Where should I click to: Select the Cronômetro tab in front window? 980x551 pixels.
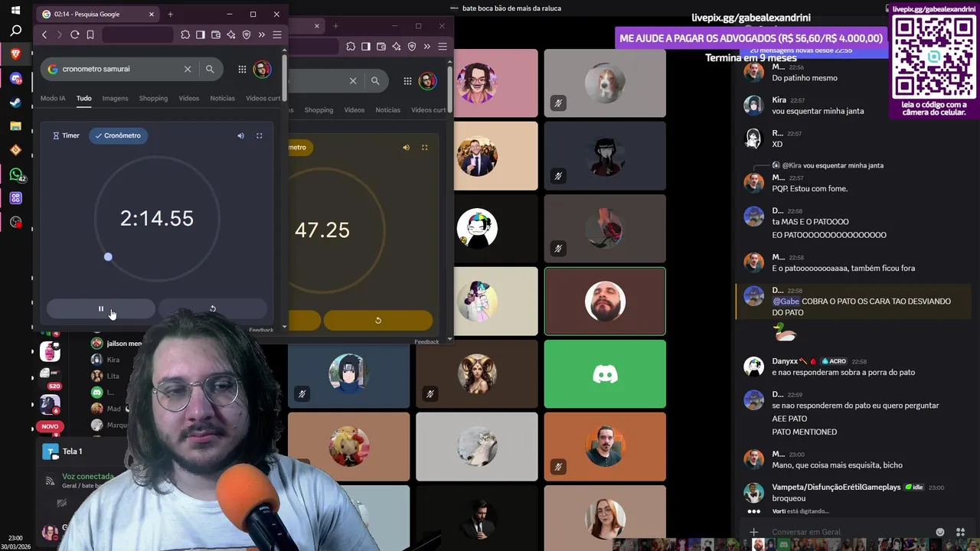pos(118,135)
